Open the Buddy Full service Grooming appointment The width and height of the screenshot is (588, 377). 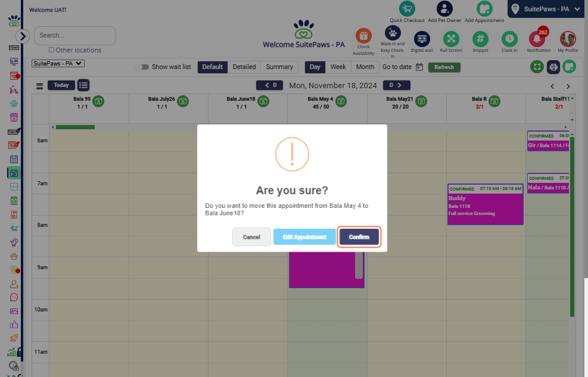pyautogui.click(x=486, y=204)
